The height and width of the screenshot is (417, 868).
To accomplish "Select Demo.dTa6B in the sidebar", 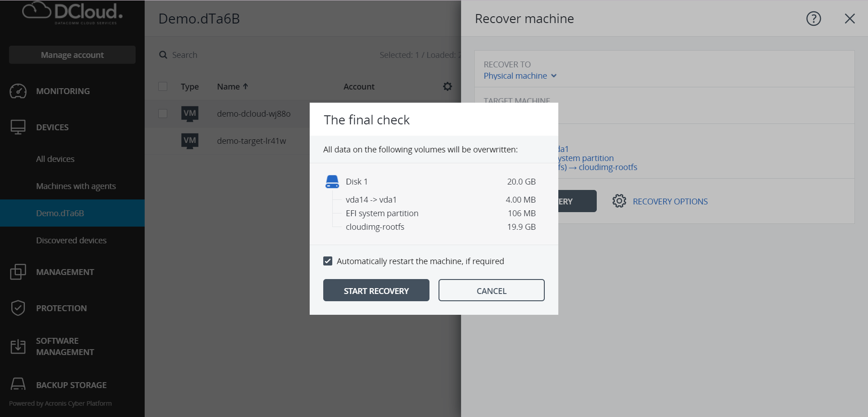I will (60, 213).
